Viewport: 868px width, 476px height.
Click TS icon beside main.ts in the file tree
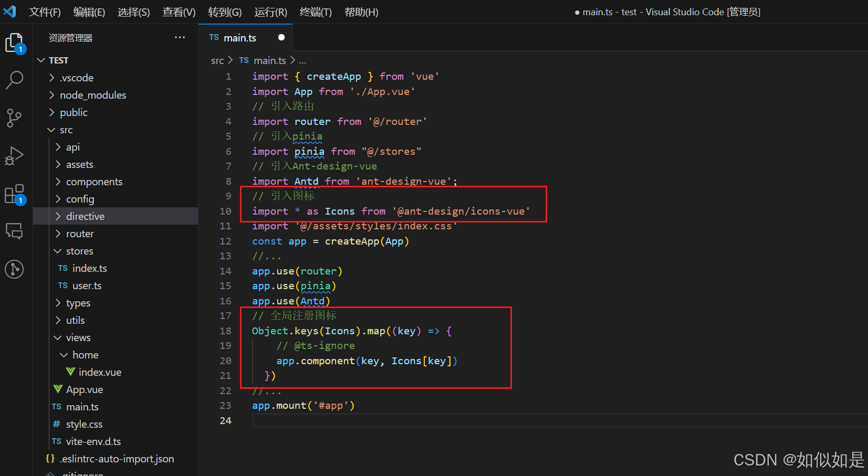point(57,407)
